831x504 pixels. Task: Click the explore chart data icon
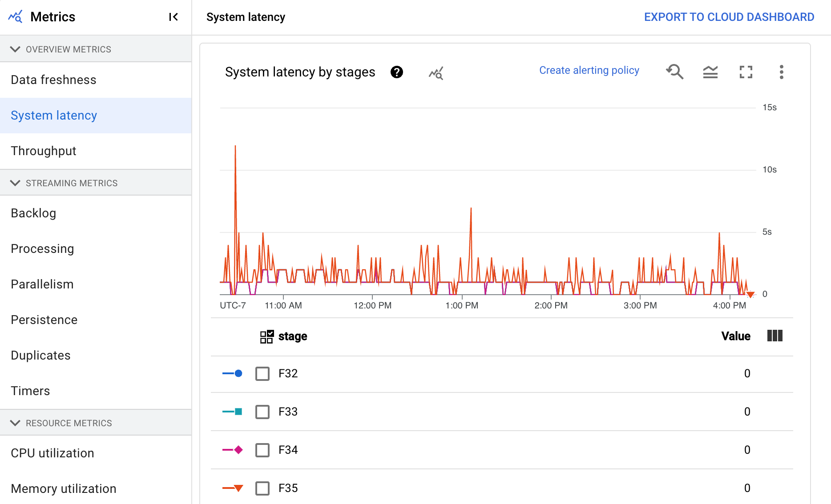tap(435, 72)
